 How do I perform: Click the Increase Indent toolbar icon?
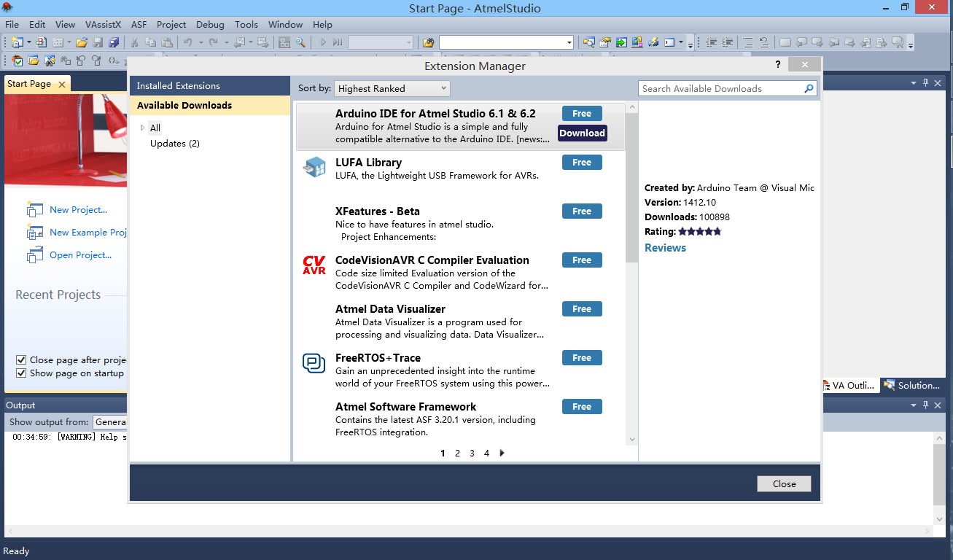(x=727, y=42)
